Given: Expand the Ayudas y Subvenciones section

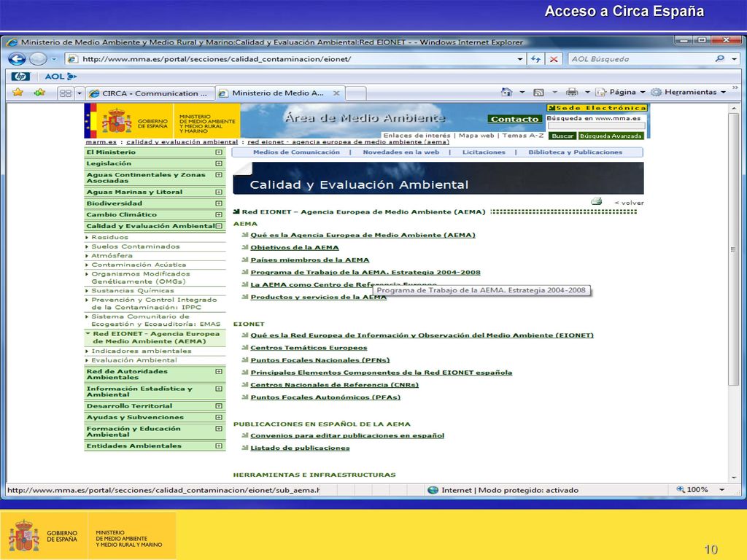Looking at the screenshot, I should click(x=219, y=417).
